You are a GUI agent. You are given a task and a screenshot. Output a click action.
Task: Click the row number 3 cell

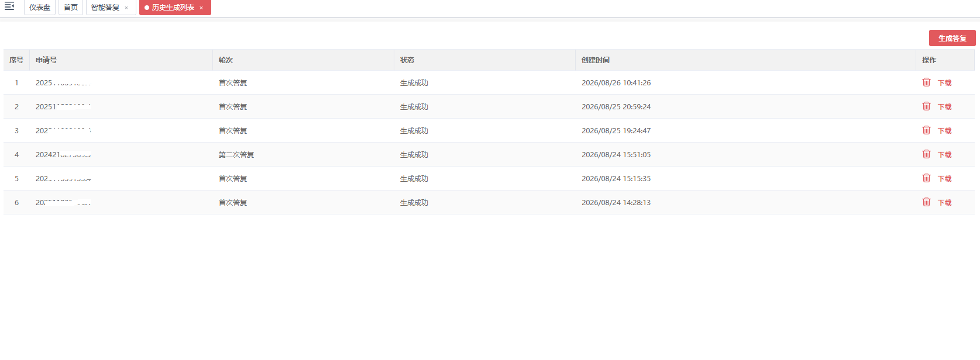[x=16, y=131]
